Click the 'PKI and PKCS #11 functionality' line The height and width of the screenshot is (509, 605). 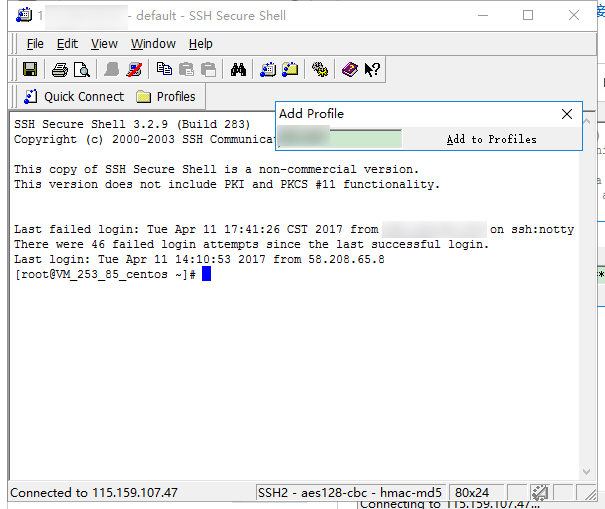pos(227,184)
